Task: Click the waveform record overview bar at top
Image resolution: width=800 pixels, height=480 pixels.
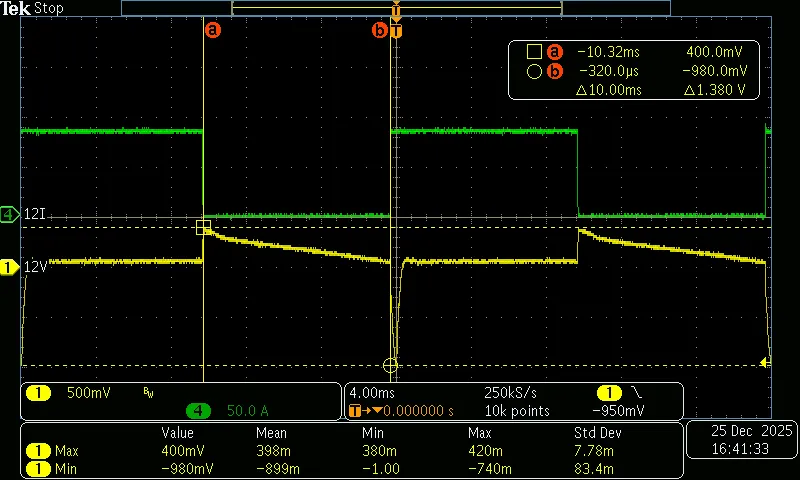Action: tap(396, 8)
